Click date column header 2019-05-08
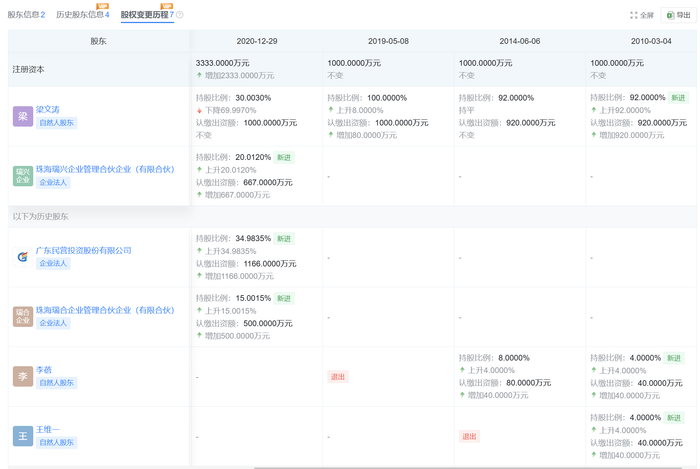The image size is (700, 469). [x=388, y=41]
